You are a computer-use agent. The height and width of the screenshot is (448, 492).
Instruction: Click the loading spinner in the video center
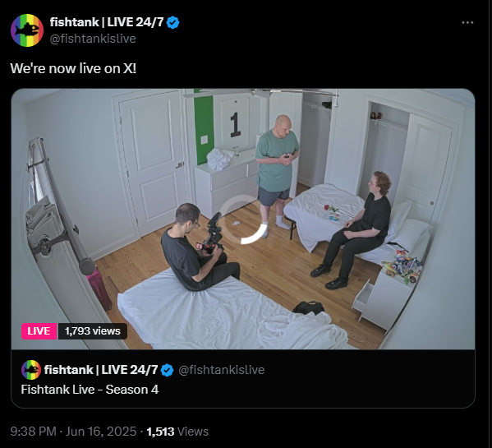242,219
